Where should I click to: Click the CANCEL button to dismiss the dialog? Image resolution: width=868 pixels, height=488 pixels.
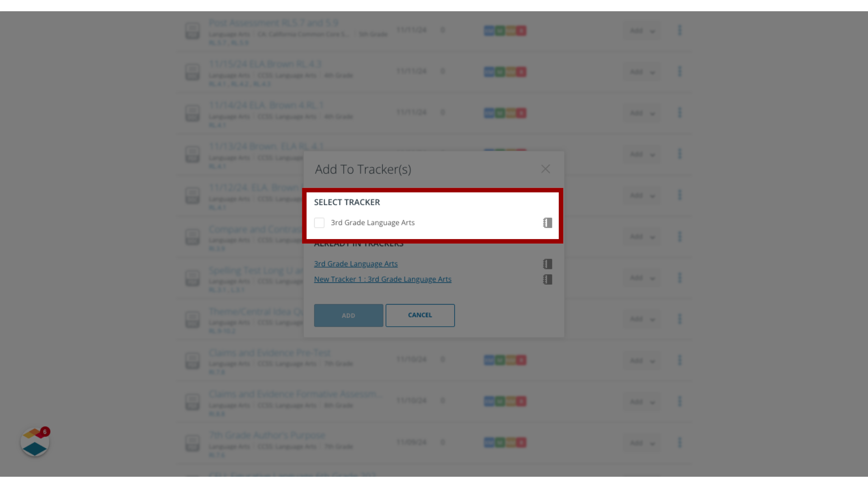click(x=420, y=314)
